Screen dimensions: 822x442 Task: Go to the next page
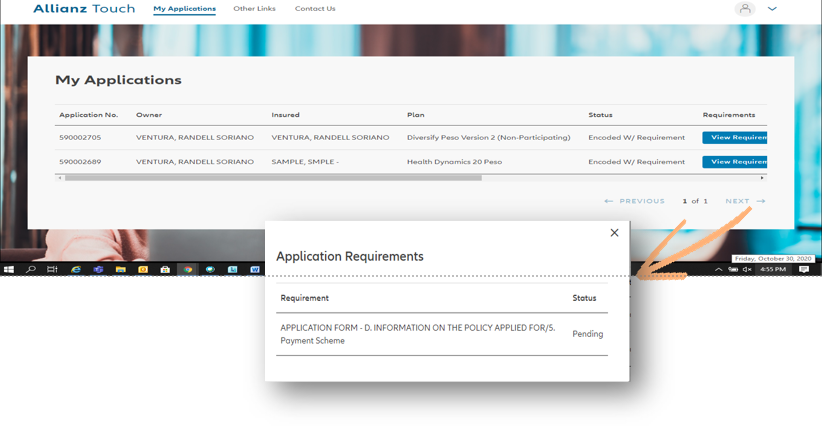pos(745,201)
